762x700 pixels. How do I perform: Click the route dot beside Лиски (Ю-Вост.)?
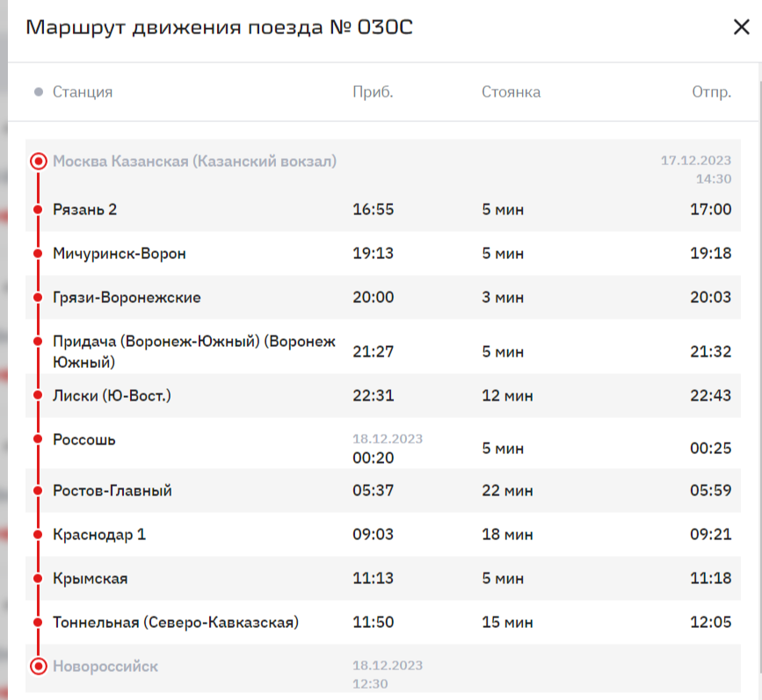38,396
